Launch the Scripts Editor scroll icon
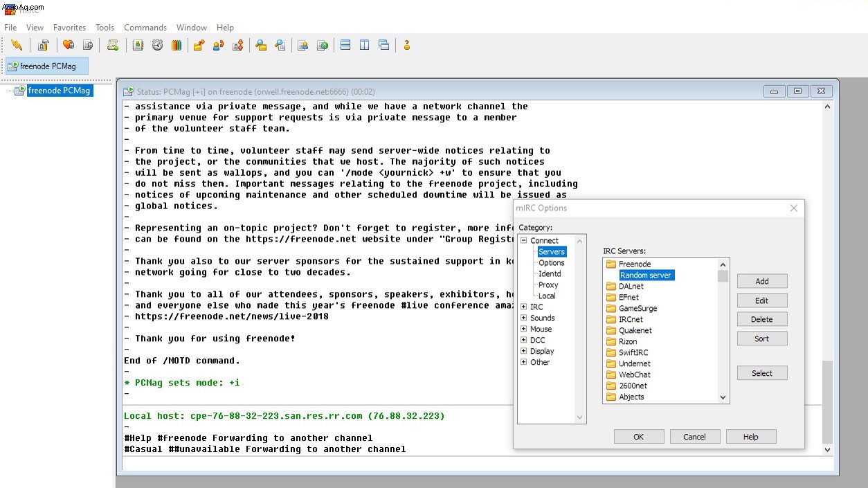 pyautogui.click(x=113, y=46)
